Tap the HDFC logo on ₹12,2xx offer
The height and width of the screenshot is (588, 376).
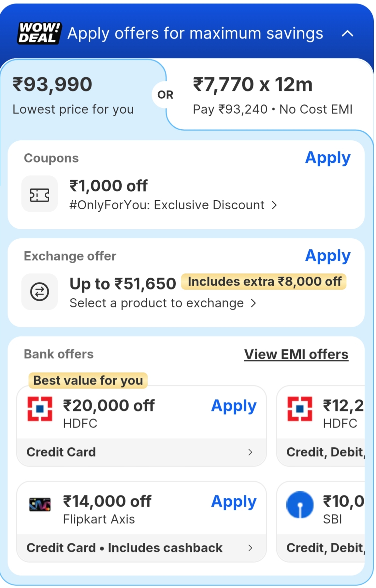click(x=300, y=409)
